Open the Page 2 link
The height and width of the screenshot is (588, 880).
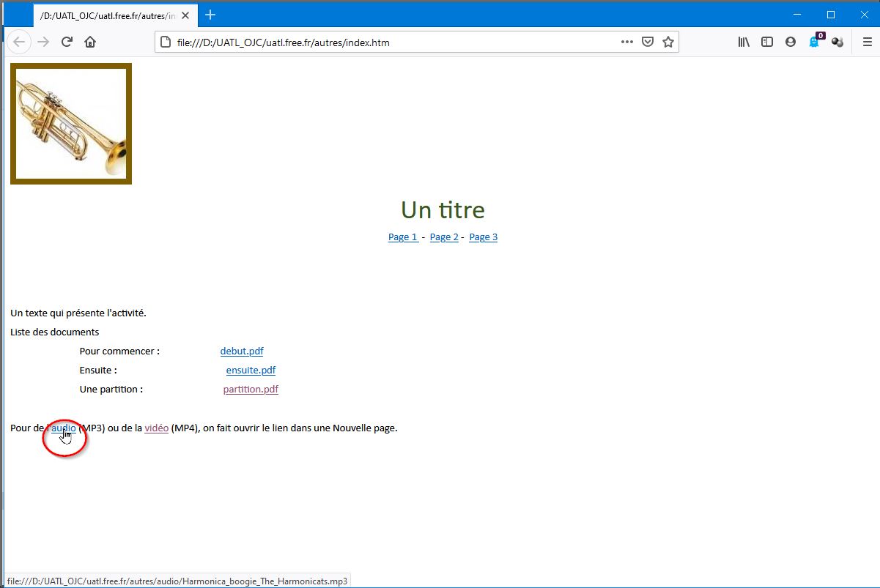[x=444, y=237]
